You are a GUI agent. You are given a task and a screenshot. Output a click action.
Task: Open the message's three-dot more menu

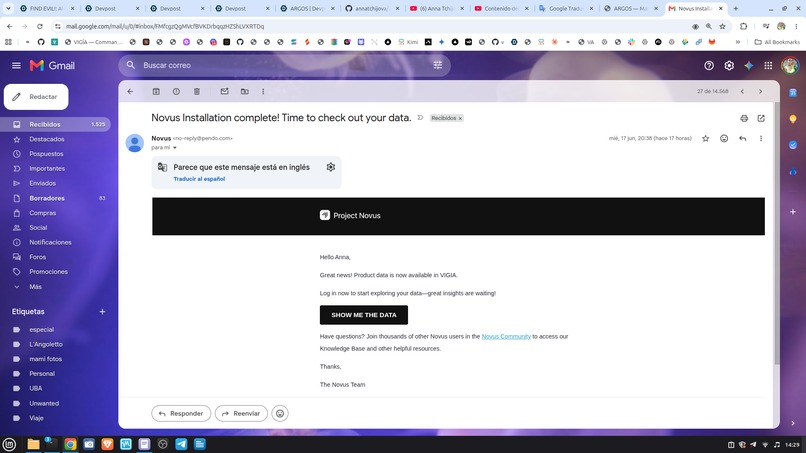pyautogui.click(x=761, y=138)
